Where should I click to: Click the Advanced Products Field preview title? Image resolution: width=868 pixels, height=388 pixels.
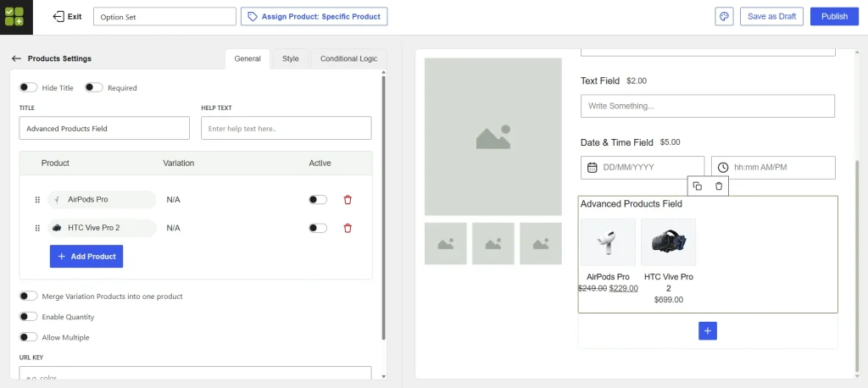[x=631, y=203]
